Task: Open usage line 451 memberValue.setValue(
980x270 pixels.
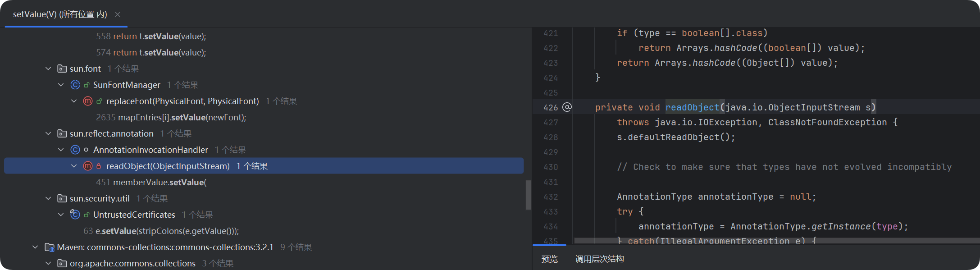Action: point(151,182)
